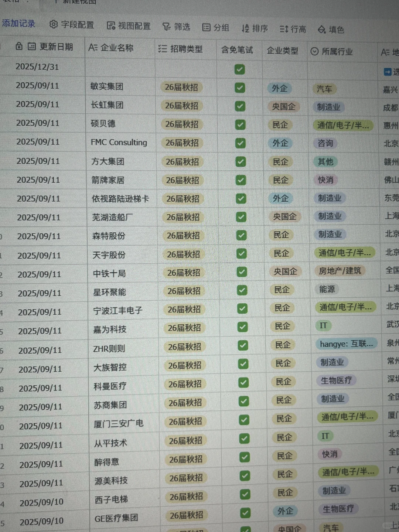Viewport: 399px width, 532px height.
Task: Open 字段配置 field settings
Action: pos(72,25)
